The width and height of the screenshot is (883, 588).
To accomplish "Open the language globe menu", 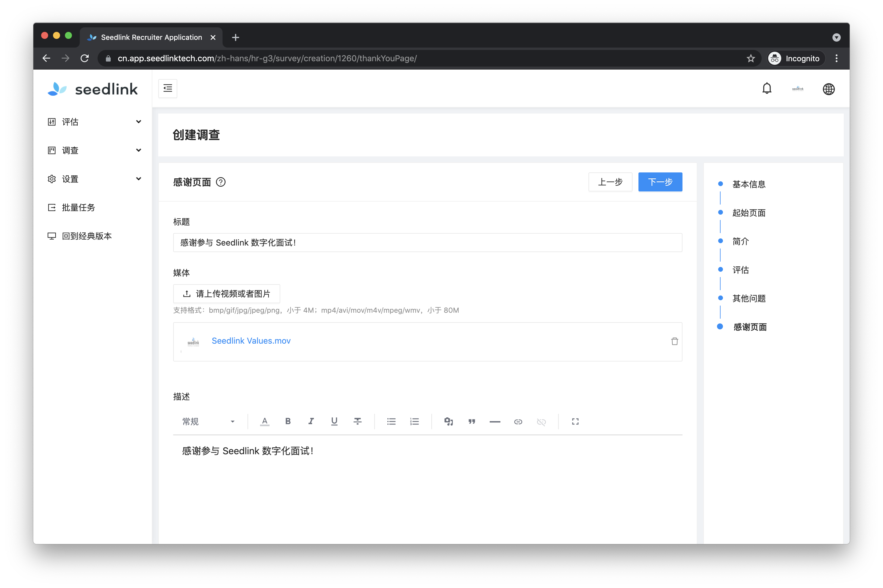I will coord(828,89).
